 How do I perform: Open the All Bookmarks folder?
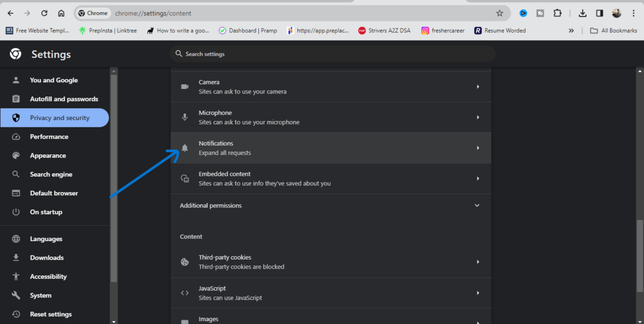point(613,30)
